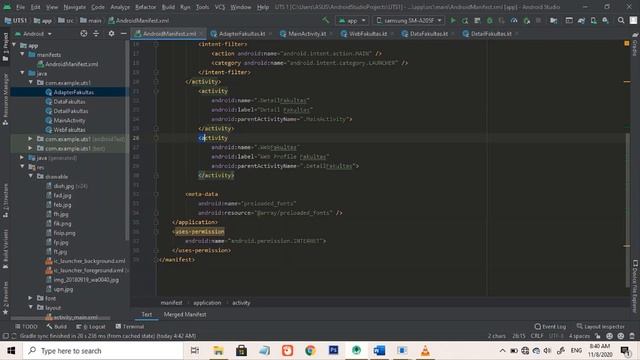Open the app run configuration dropdown
Viewport: 640px width, 360px height.
[x=352, y=20]
